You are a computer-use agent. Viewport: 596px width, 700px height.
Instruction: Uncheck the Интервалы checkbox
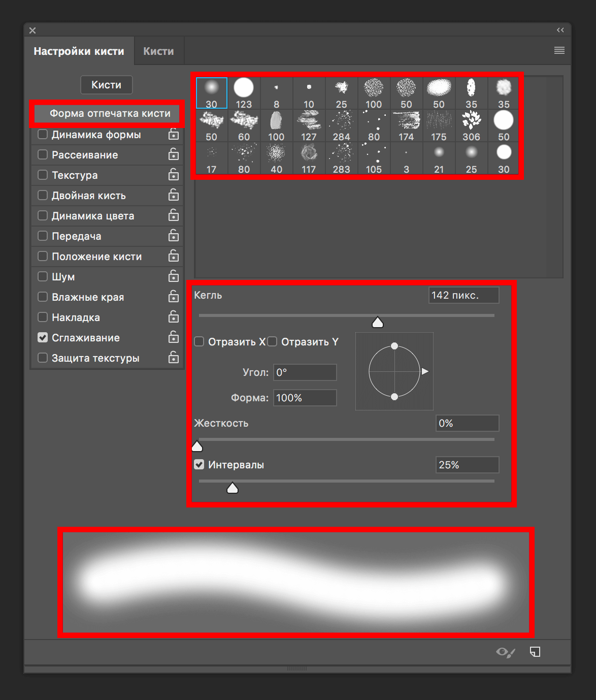(199, 464)
